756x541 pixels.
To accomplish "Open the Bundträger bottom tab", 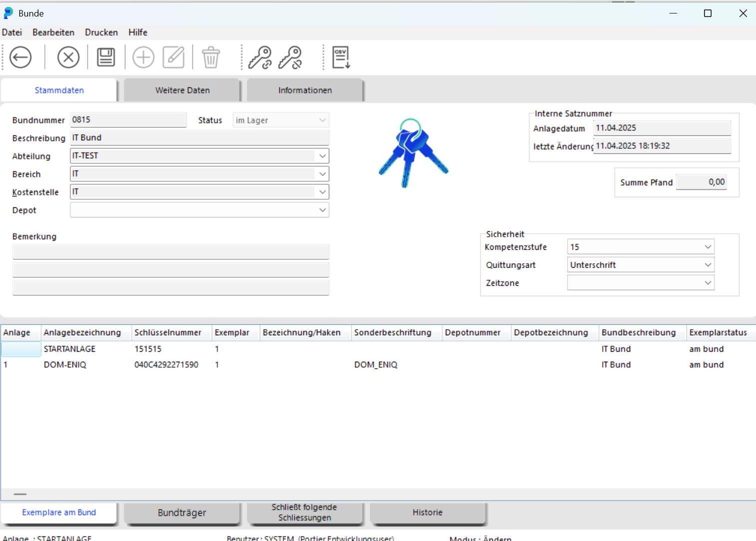I will [x=182, y=513].
